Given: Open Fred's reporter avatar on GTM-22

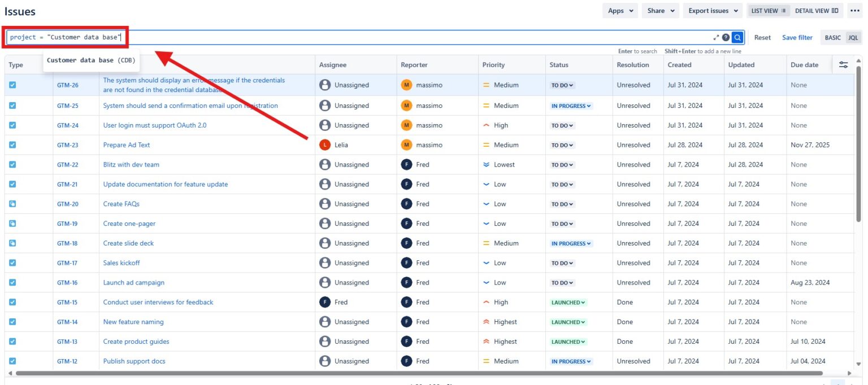Looking at the screenshot, I should [x=407, y=164].
